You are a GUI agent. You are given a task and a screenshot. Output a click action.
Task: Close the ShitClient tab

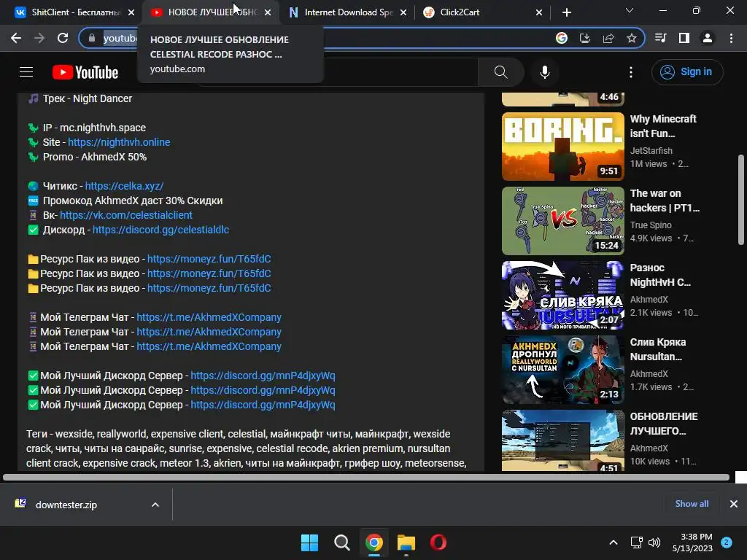point(131,12)
